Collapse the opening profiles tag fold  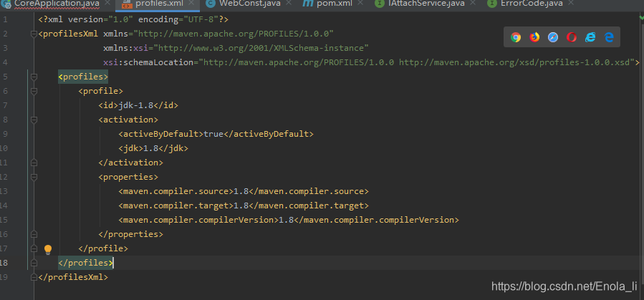(x=34, y=77)
